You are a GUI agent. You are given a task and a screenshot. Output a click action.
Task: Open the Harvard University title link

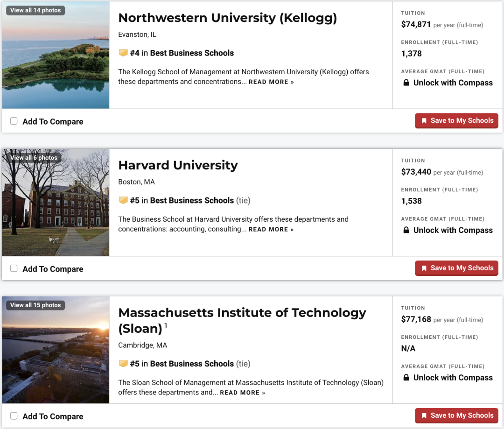tap(178, 165)
